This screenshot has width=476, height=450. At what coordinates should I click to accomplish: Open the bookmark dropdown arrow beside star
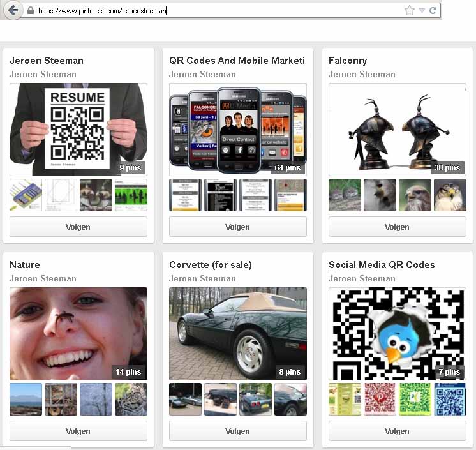point(422,11)
